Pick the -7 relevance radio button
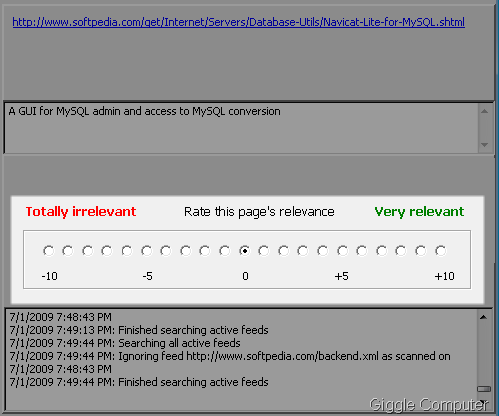The height and width of the screenshot is (416, 499). pos(107,251)
